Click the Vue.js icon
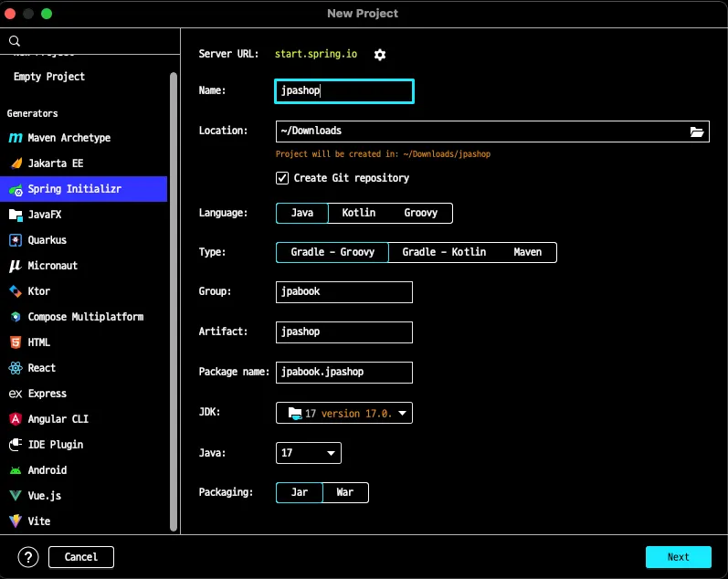The image size is (728, 579). tap(16, 495)
